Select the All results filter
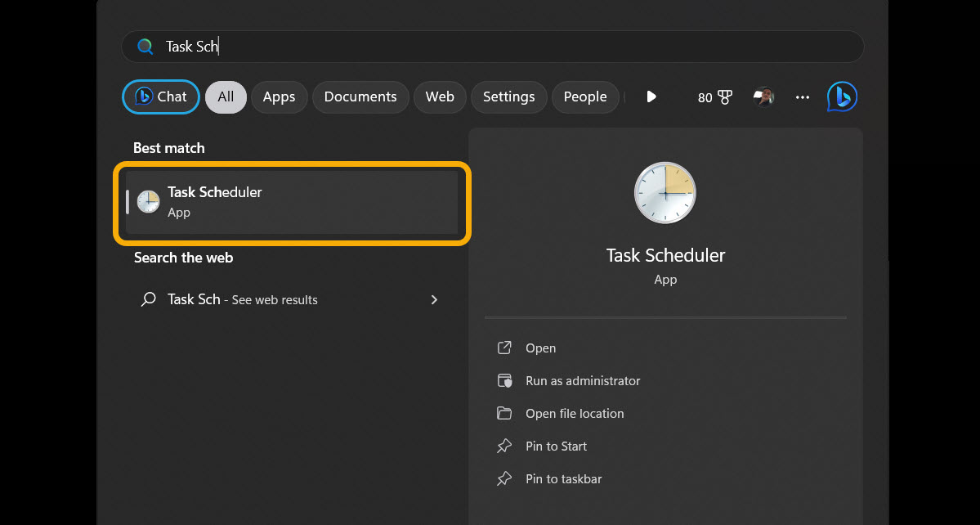This screenshot has width=980, height=525. point(226,96)
